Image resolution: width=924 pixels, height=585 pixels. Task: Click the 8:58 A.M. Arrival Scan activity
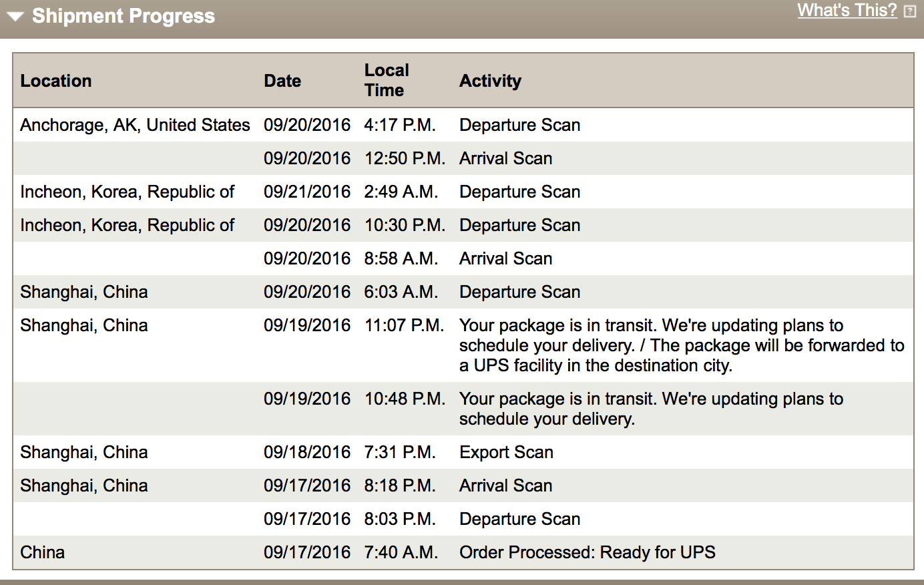point(506,258)
